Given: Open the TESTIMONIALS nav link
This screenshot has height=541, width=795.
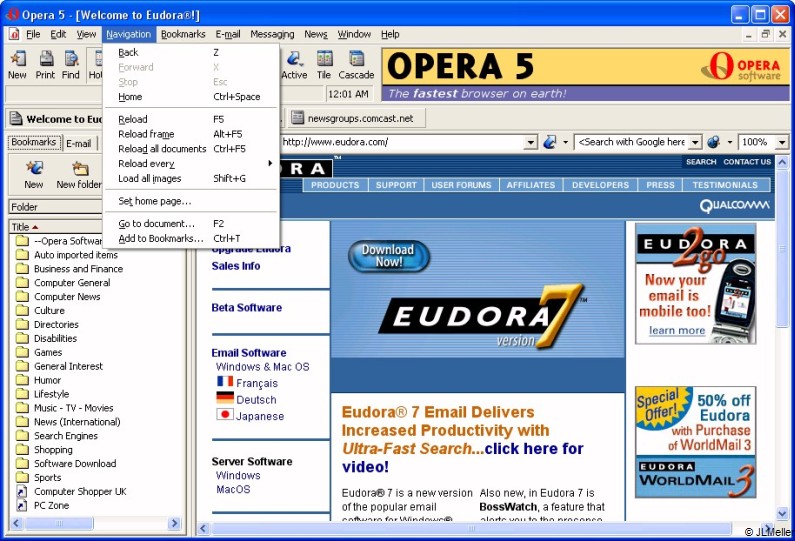Looking at the screenshot, I should [x=725, y=185].
